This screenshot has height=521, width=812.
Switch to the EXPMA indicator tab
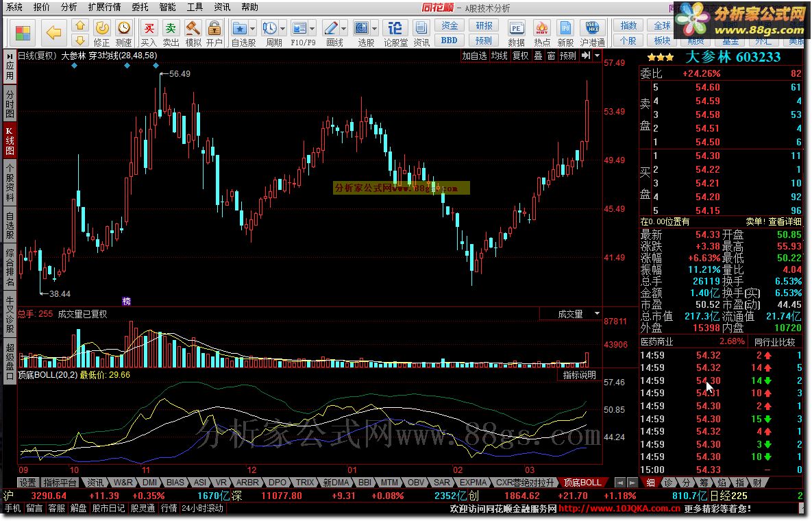473,483
